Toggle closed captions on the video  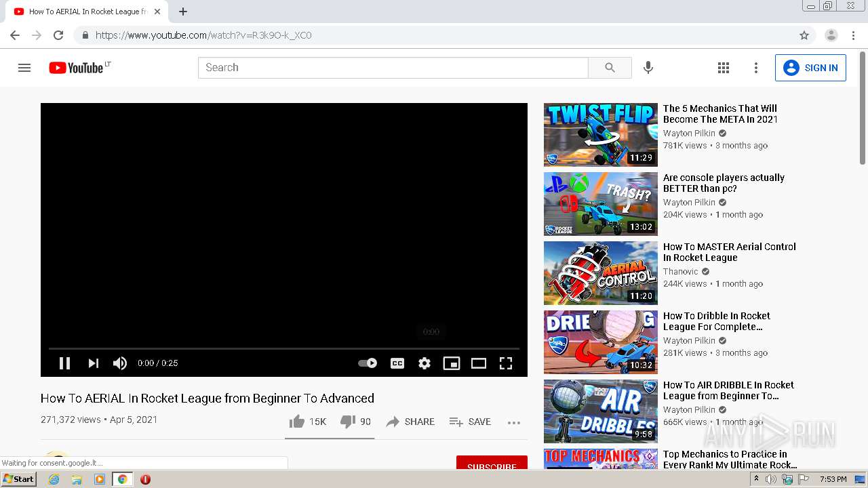[397, 363]
